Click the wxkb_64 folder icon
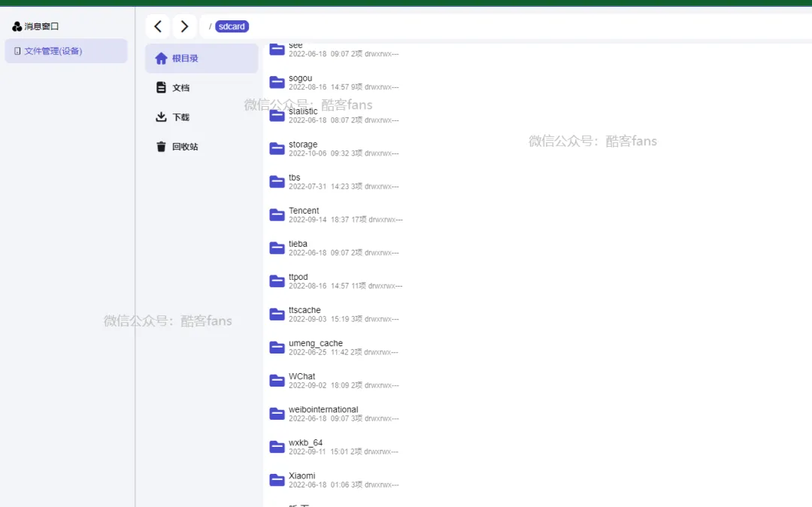Screen dimensions: 812x507 pyautogui.click(x=277, y=446)
